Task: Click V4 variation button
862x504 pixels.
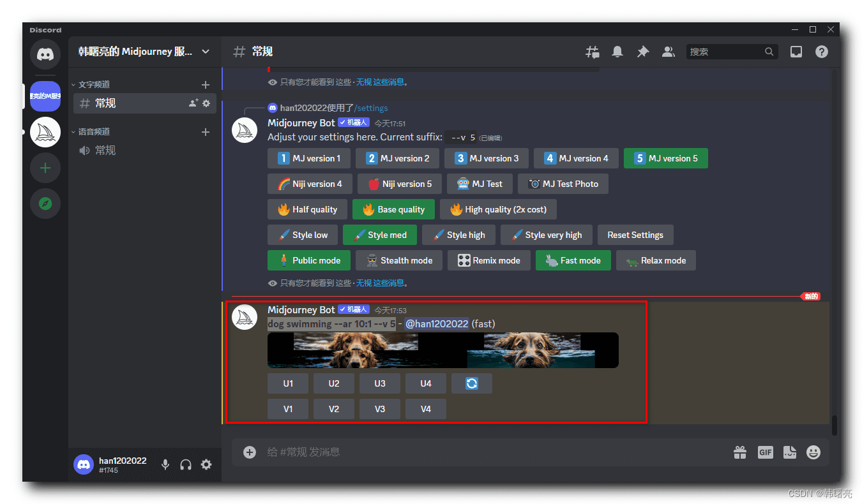Action: 426,409
